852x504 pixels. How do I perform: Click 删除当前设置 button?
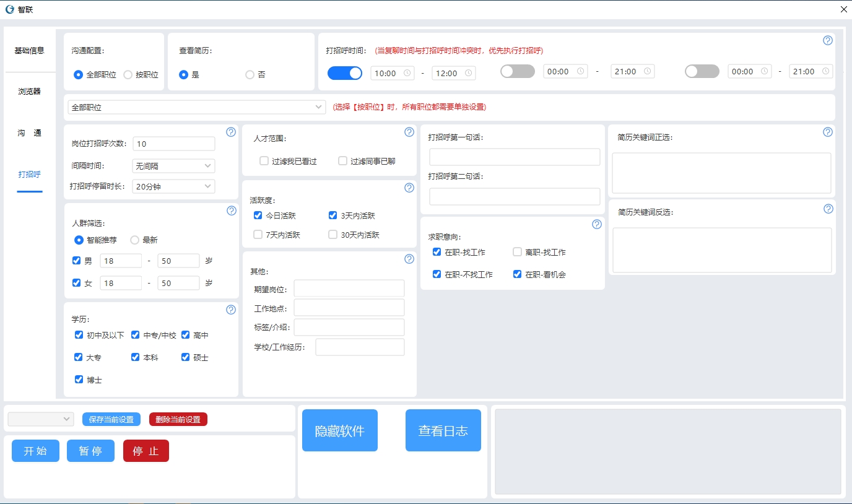pyautogui.click(x=178, y=419)
